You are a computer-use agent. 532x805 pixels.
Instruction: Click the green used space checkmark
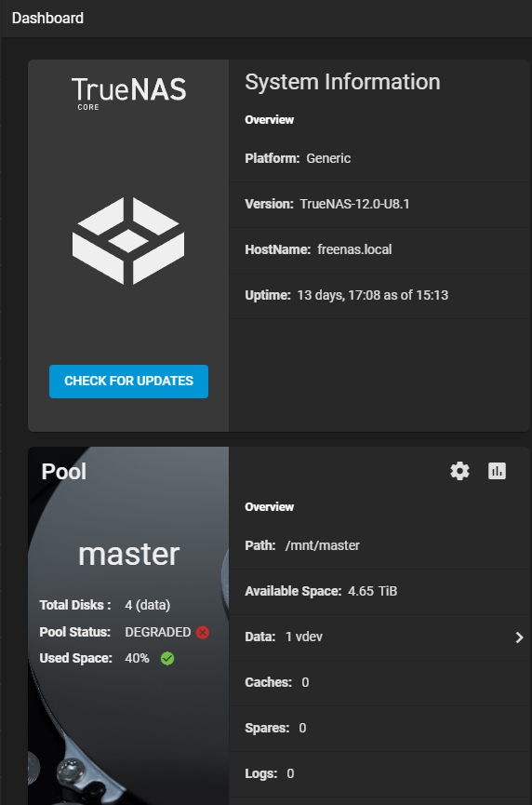pos(167,658)
